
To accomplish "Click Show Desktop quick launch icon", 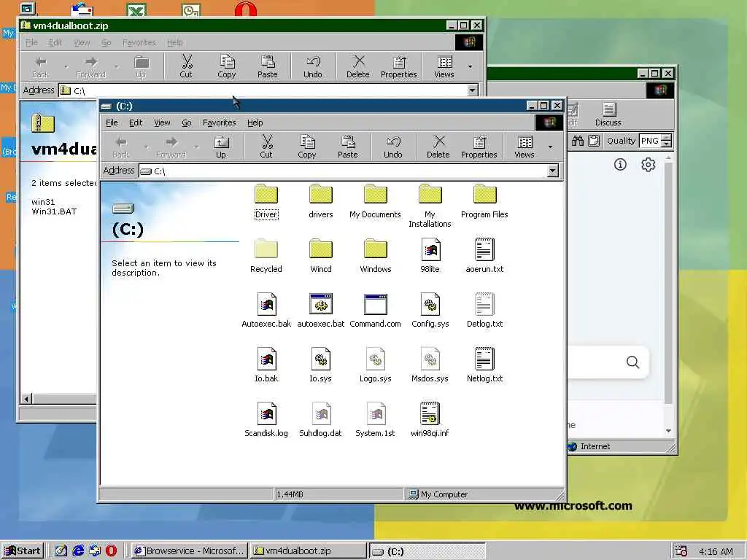I will 61,551.
